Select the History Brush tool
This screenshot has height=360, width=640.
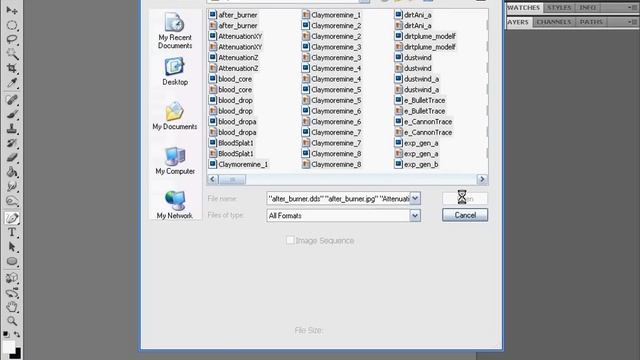tap(12, 143)
